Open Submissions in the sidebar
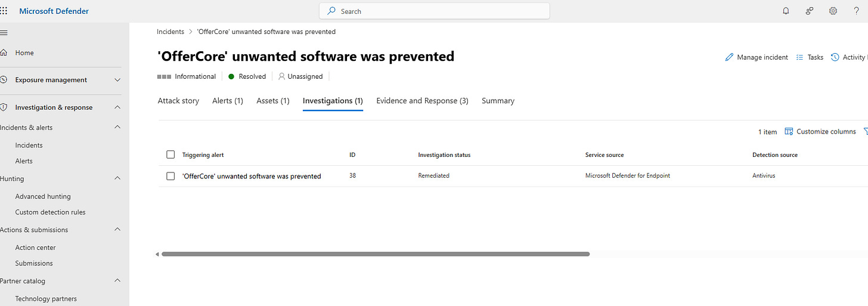The height and width of the screenshot is (306, 868). (x=34, y=263)
